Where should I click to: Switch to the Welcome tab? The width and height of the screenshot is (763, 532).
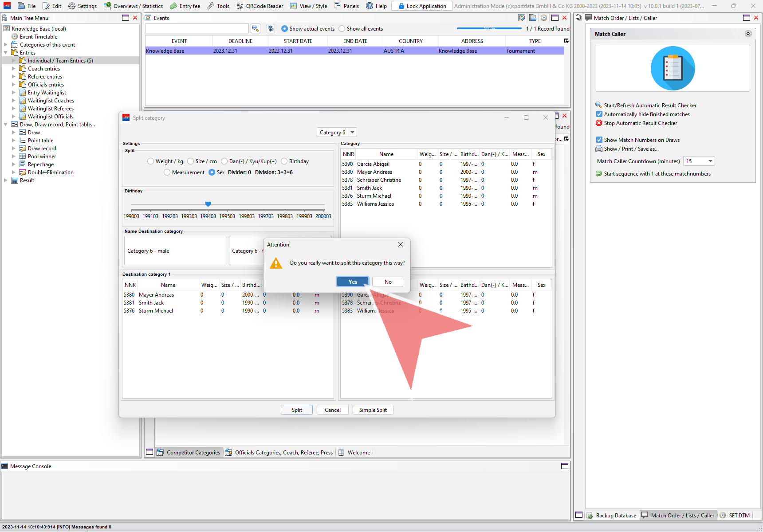point(358,453)
